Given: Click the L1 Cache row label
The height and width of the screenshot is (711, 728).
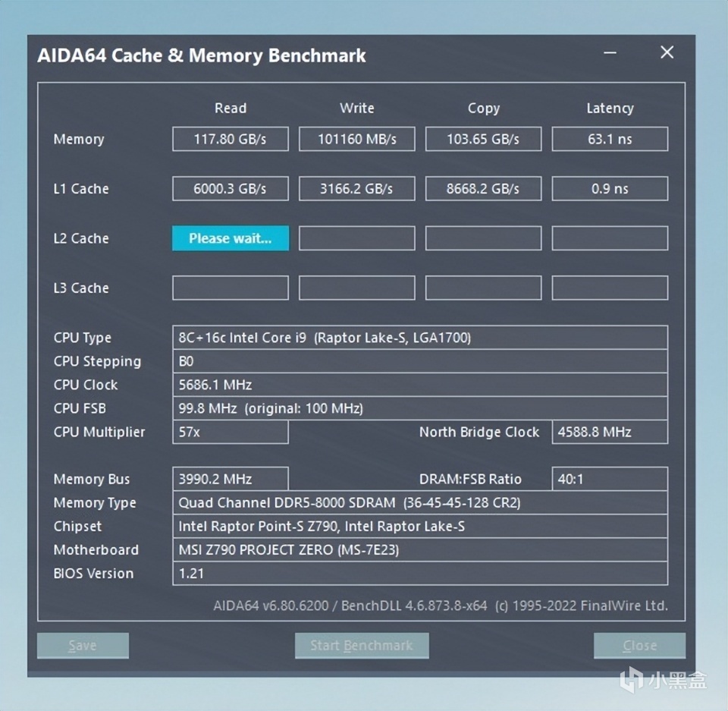Looking at the screenshot, I should click(x=81, y=189).
